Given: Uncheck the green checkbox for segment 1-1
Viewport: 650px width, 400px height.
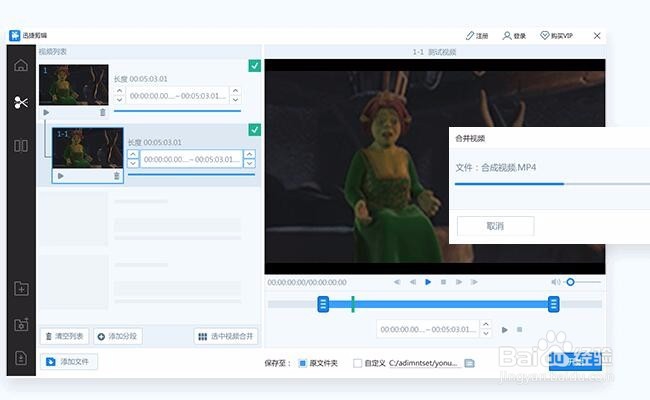Looking at the screenshot, I should point(255,130).
